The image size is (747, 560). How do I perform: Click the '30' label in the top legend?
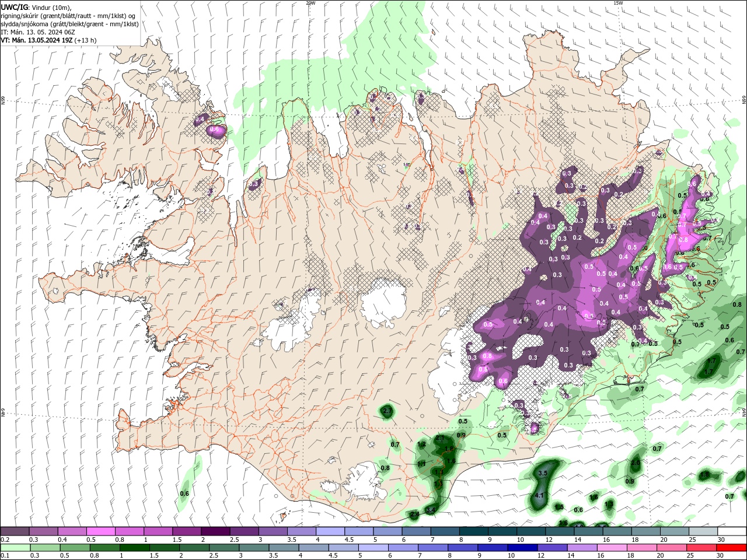722,540
